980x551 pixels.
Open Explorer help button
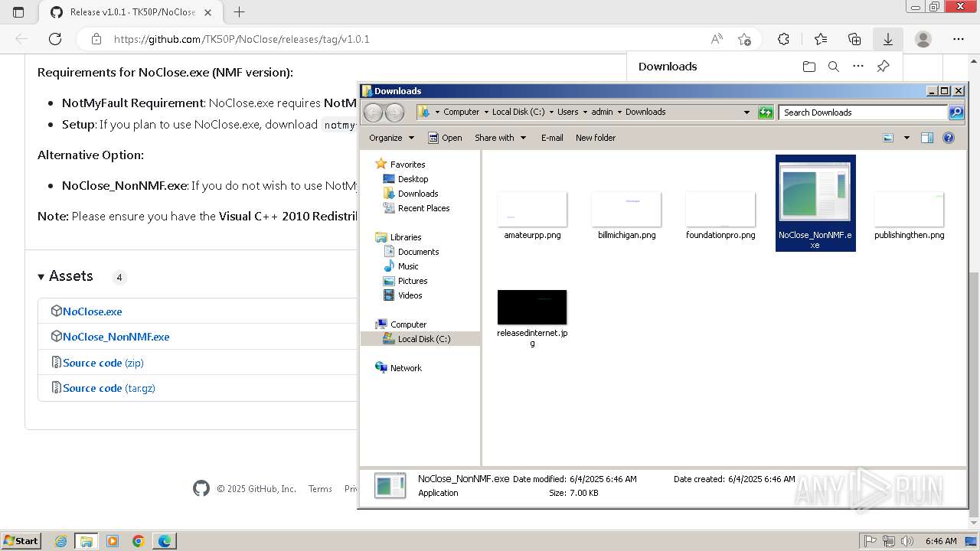click(x=949, y=138)
